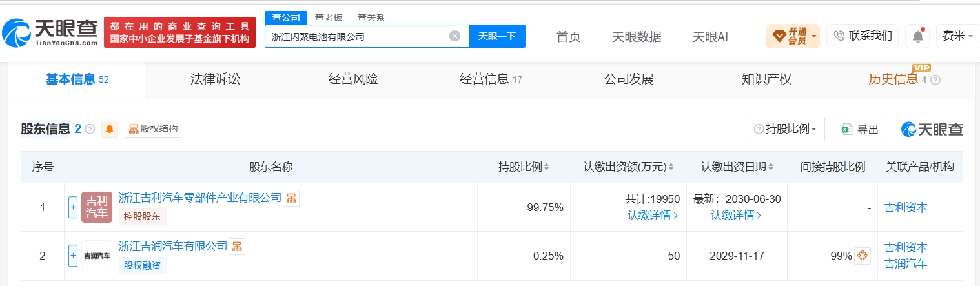The image size is (980, 286).
Task: Click the 2029-11-17 date cell
Action: [736, 256]
